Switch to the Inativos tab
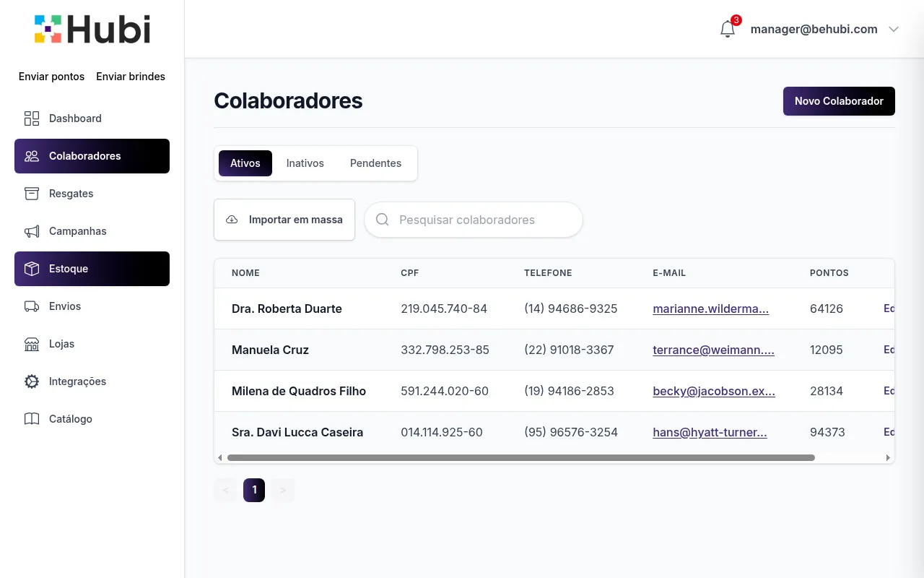 click(x=305, y=163)
